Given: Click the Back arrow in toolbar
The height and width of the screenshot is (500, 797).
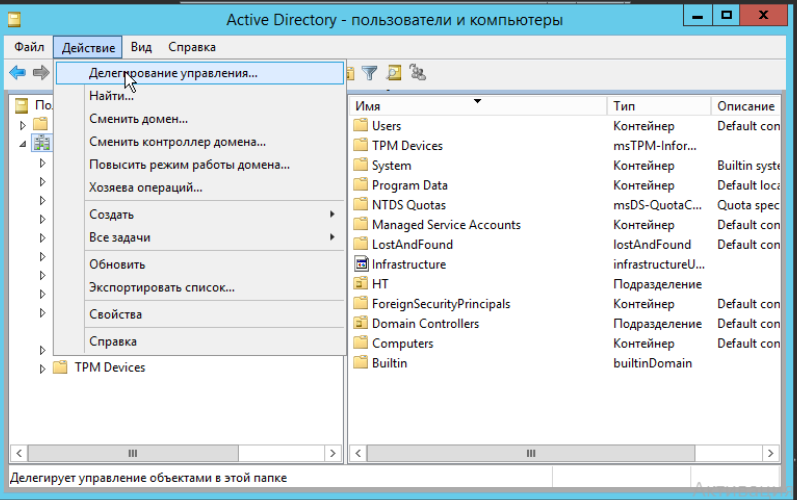Looking at the screenshot, I should point(17,72).
